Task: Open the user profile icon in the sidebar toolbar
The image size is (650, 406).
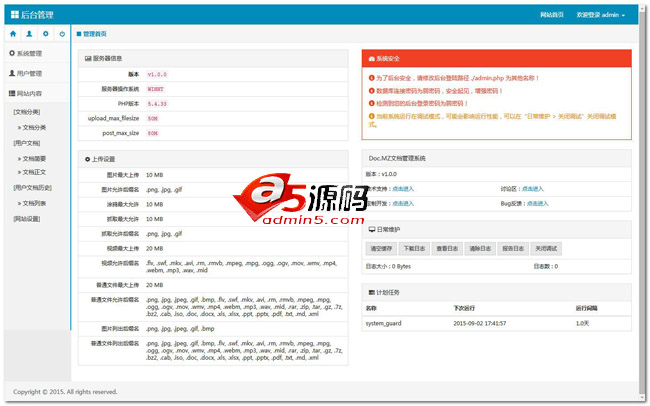Action: (29, 34)
